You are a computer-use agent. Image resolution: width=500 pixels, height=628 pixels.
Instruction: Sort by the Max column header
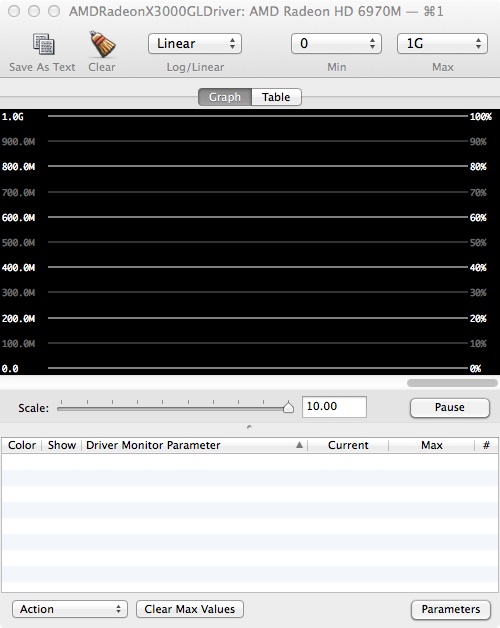[431, 445]
